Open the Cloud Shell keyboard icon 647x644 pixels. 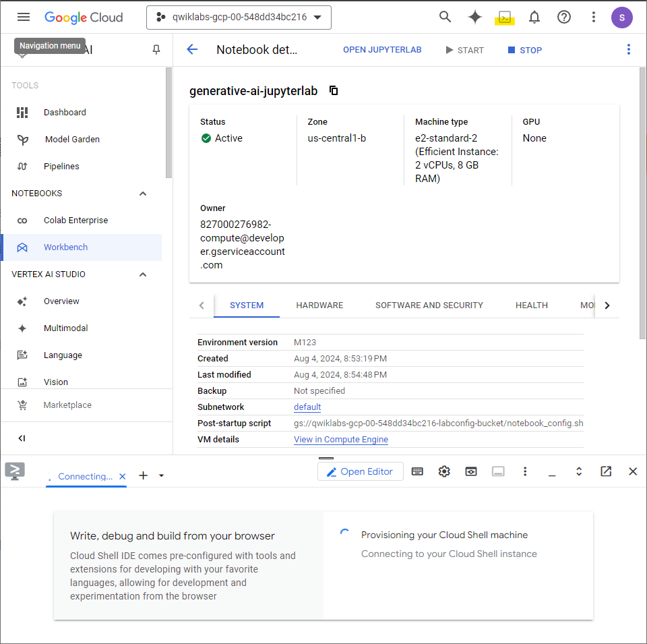click(x=417, y=471)
